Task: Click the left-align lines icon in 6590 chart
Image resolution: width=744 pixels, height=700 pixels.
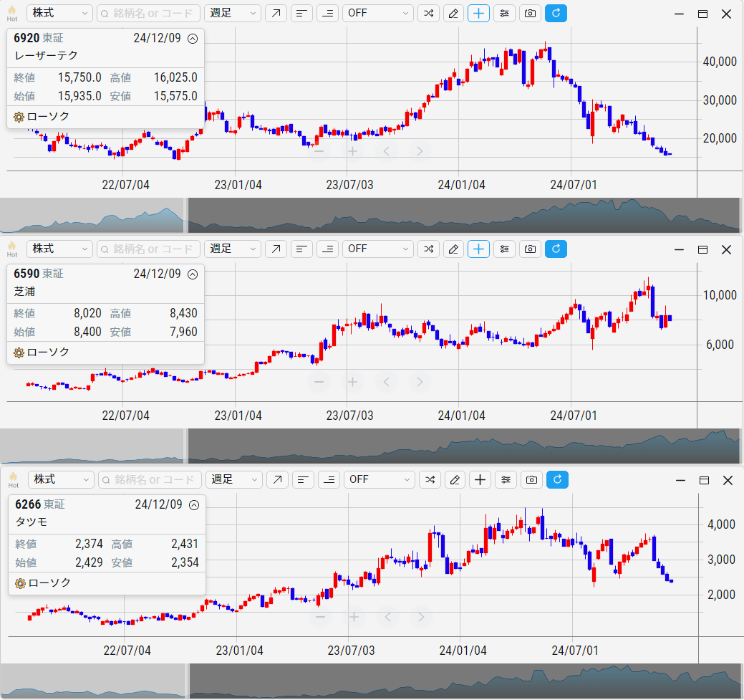Action: (x=301, y=249)
